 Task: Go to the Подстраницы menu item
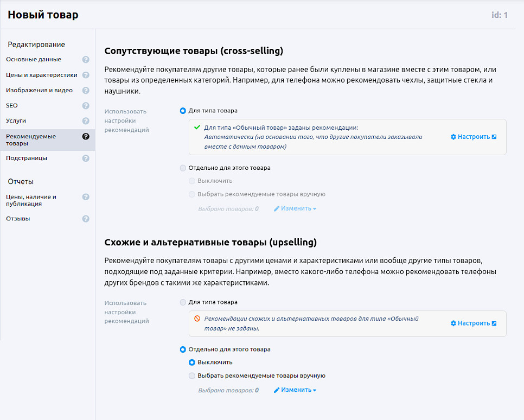tap(27, 158)
